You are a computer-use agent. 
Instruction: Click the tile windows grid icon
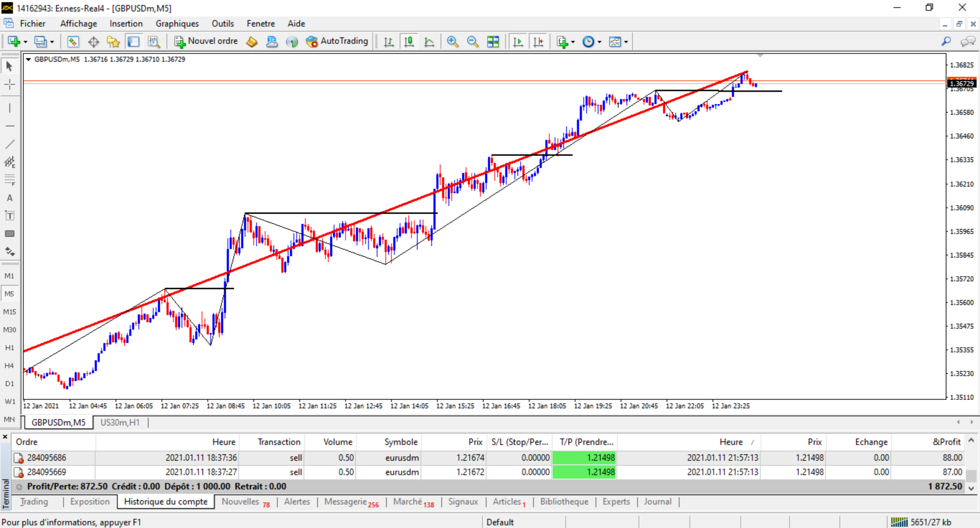493,41
